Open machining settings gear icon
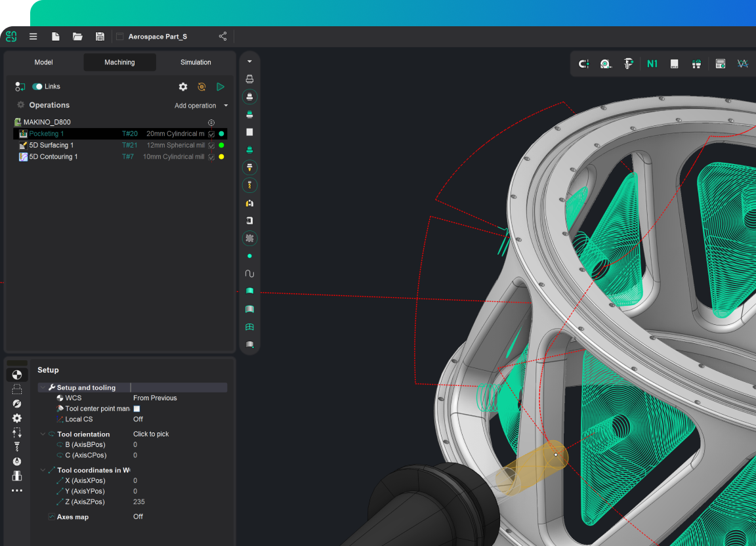The width and height of the screenshot is (756, 546). click(183, 87)
